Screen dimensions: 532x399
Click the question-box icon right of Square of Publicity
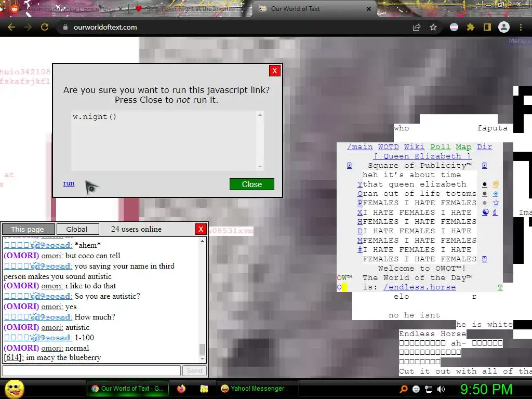[x=485, y=166]
